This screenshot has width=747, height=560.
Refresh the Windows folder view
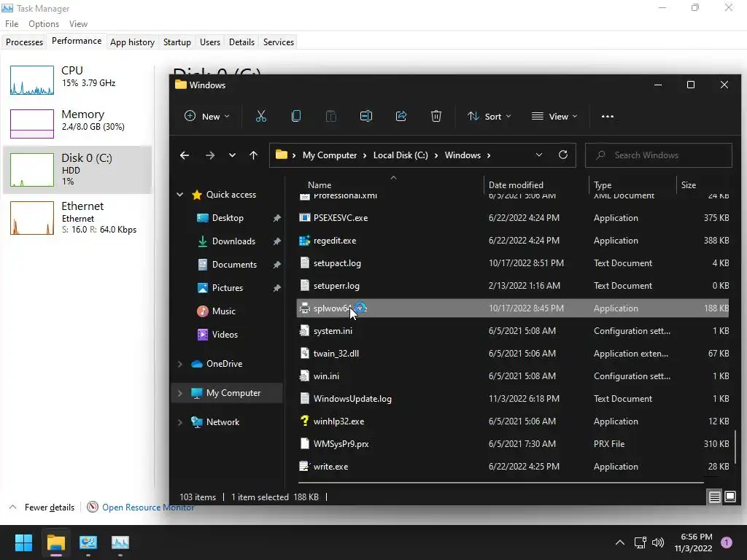click(563, 155)
